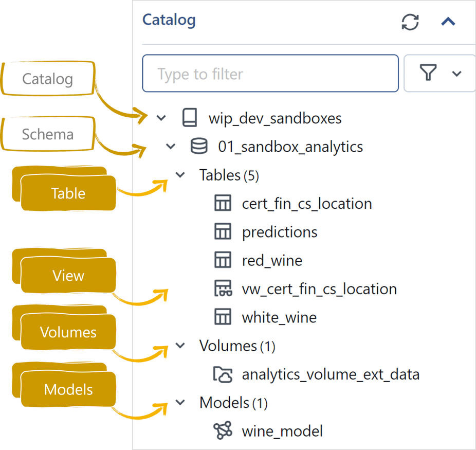Viewport: 476px width, 450px height.
Task: Collapse the Volumes (1) group
Action: click(180, 346)
